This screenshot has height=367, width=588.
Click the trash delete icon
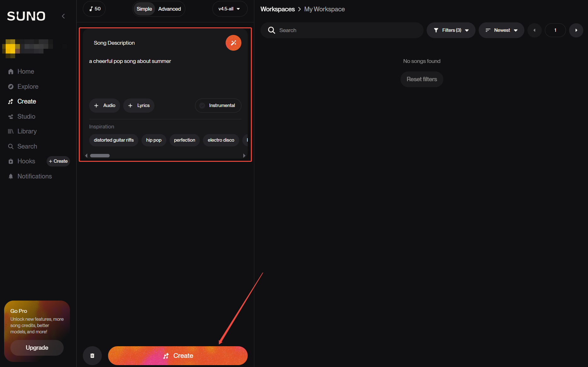92,356
